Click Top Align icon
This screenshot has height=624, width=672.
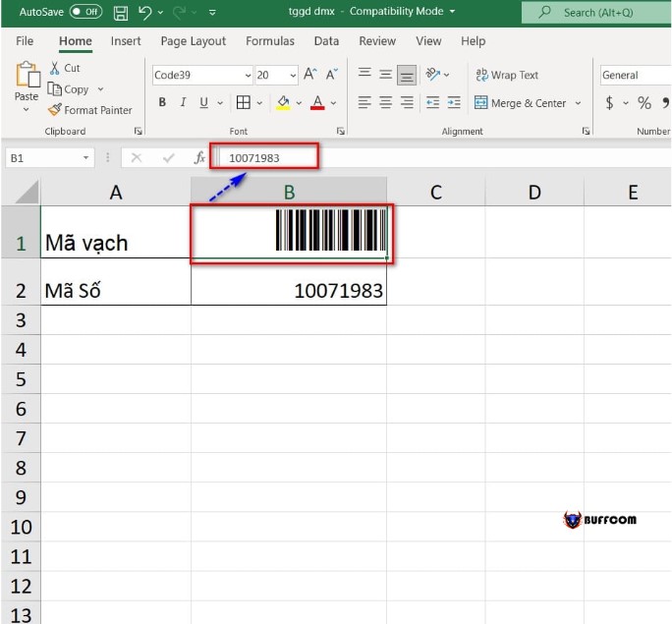click(364, 74)
